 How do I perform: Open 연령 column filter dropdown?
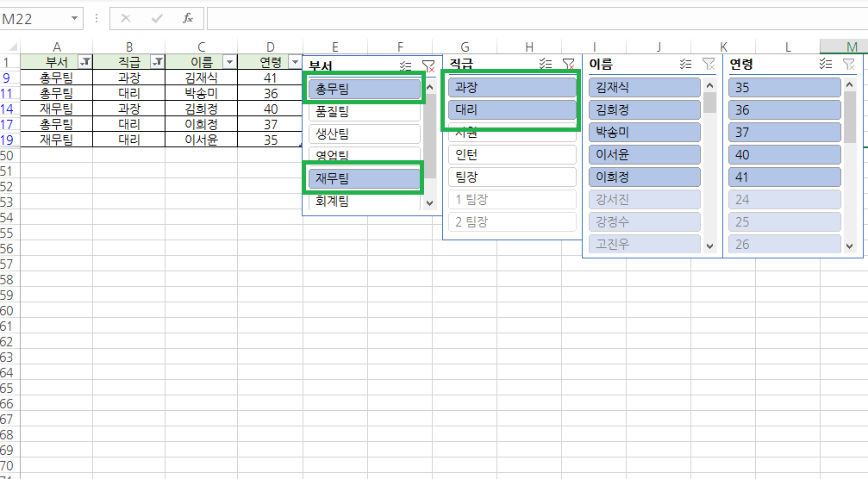tap(295, 61)
